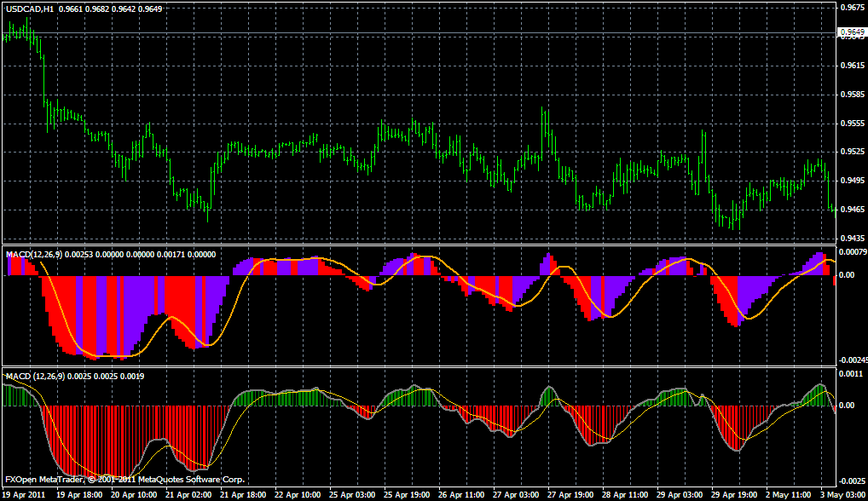Screen dimensions: 868x501
Task: Click the 25 Apr 19:00 time label
Action: 407,494
